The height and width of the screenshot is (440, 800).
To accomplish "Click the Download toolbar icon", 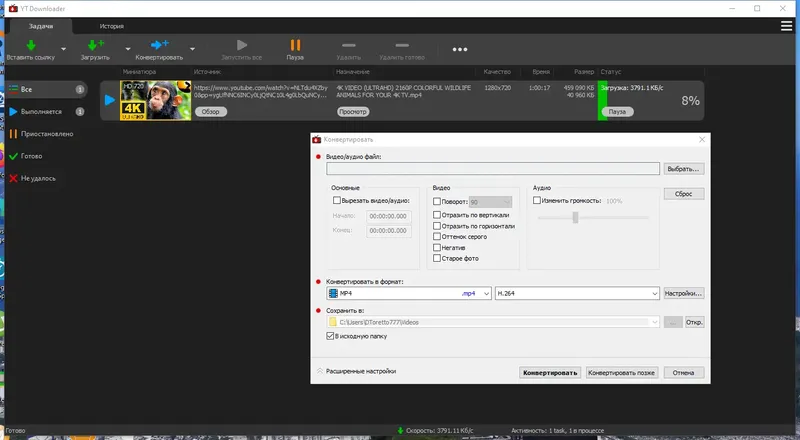I will point(95,45).
